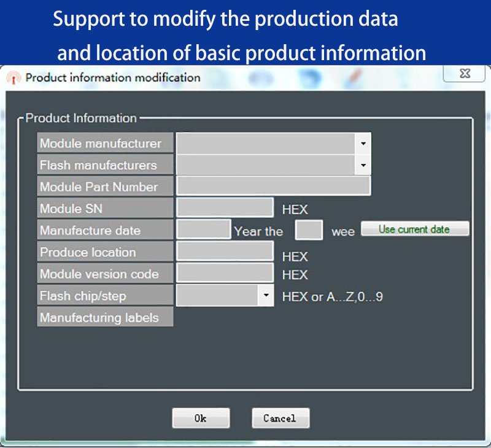Click the Module manufacturer label

tap(105, 143)
